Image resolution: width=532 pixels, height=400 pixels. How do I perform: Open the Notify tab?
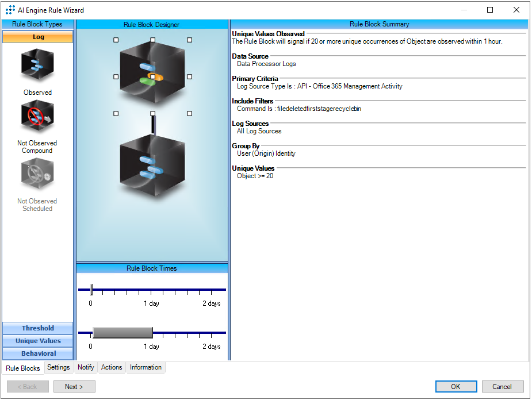click(x=86, y=368)
